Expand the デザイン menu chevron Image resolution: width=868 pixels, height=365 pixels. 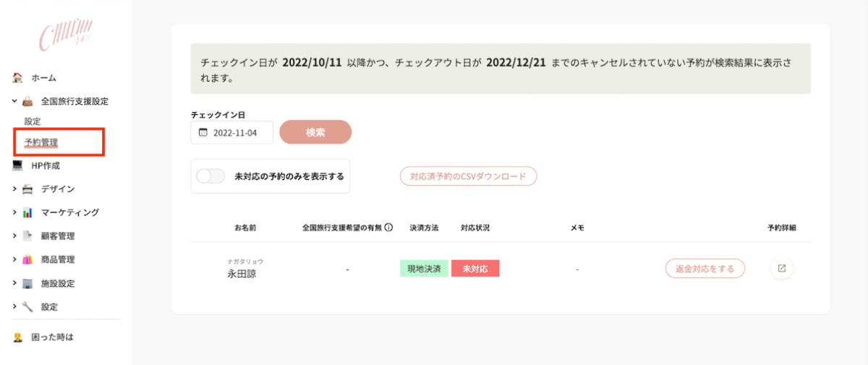pyautogui.click(x=14, y=189)
